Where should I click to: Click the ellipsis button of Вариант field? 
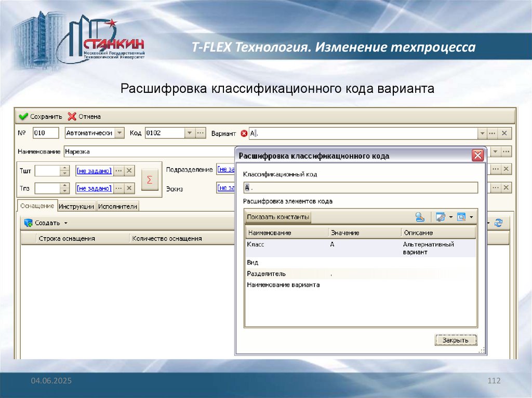(492, 133)
